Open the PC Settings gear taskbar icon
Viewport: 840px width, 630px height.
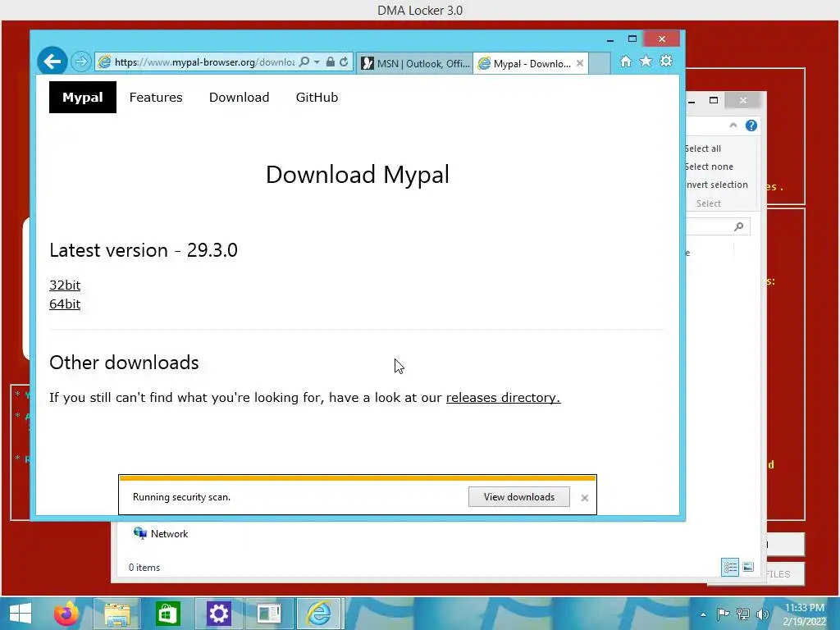coord(218,614)
